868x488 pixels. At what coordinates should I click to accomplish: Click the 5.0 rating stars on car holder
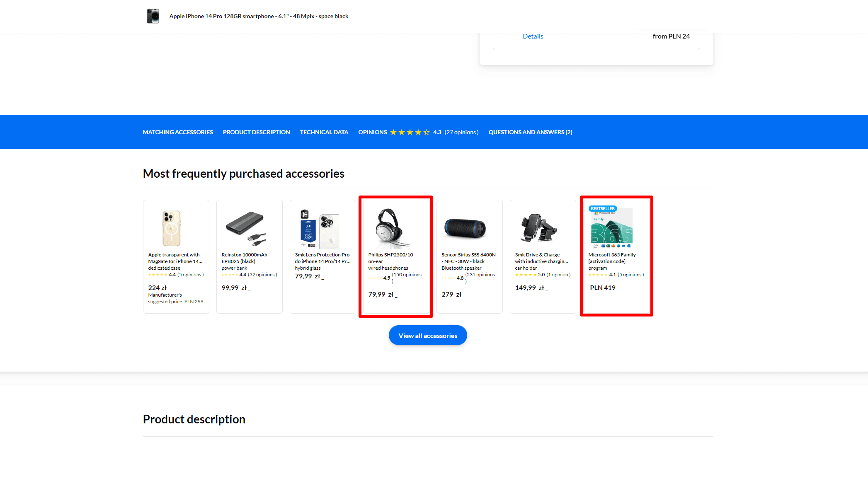coord(526,274)
